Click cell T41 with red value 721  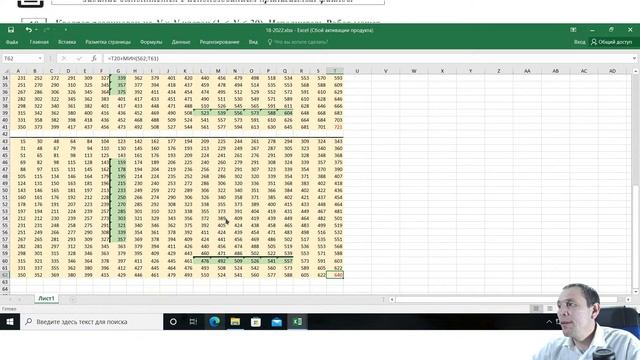(335, 127)
